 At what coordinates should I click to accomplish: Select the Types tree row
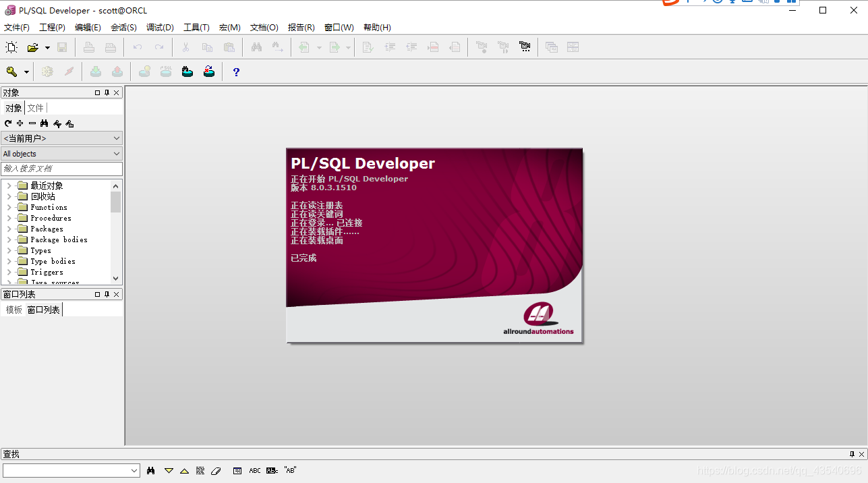tap(40, 250)
